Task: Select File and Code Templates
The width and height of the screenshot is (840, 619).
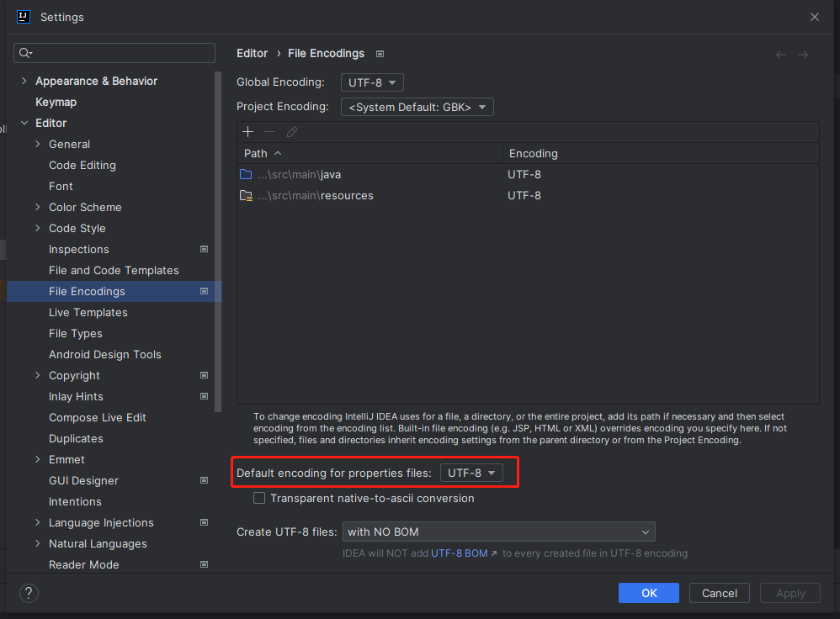Action: 114,271
